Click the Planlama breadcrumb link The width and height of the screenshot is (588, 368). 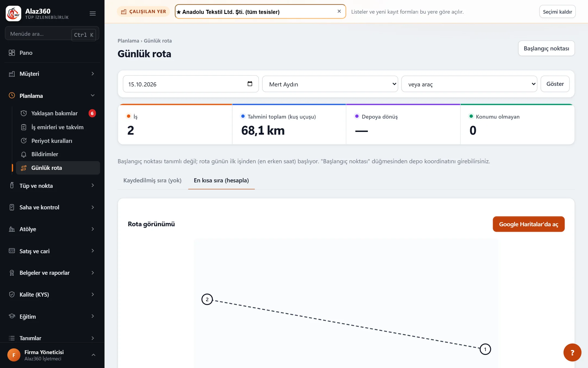point(128,41)
